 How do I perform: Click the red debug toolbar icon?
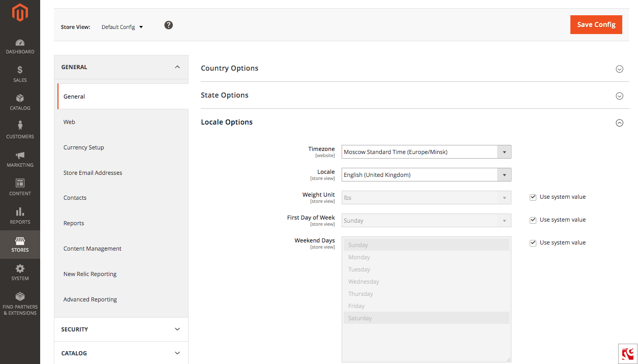[x=628, y=354]
